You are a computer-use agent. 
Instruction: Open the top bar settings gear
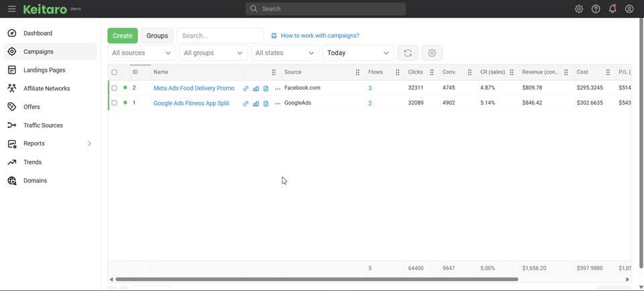579,9
